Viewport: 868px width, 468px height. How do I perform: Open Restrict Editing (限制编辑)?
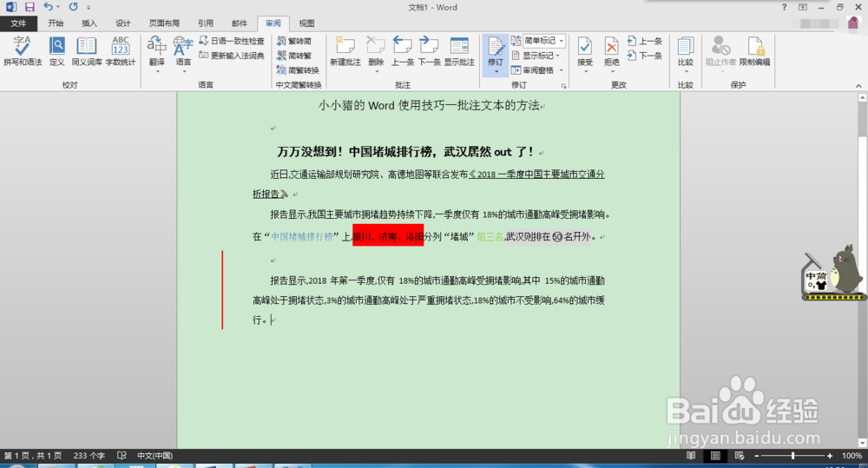tap(754, 51)
